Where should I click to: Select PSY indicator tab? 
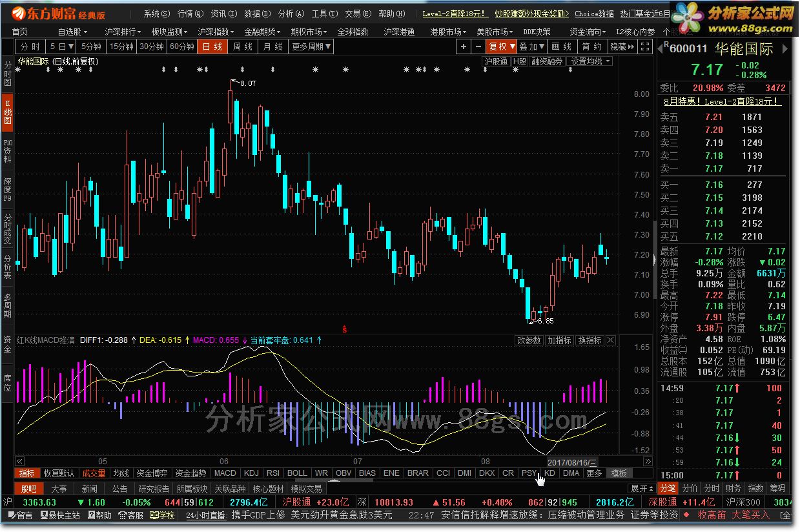(x=529, y=473)
